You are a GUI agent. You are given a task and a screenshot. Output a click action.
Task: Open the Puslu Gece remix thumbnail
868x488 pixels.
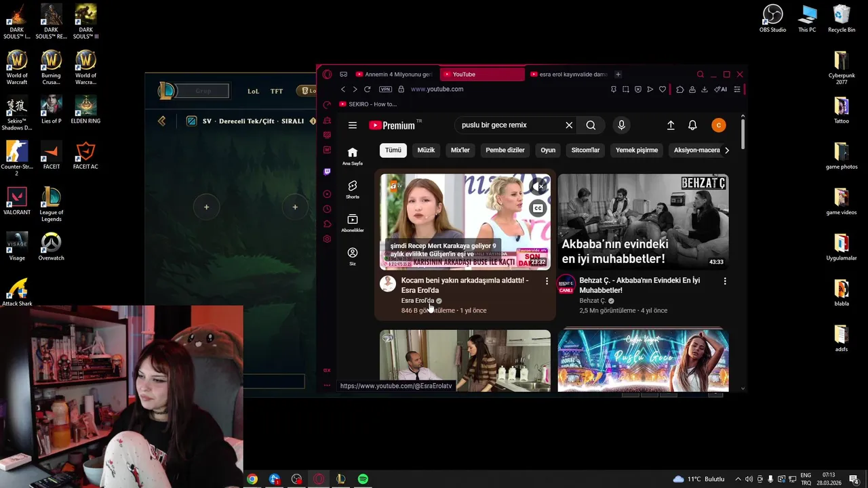[x=643, y=361]
